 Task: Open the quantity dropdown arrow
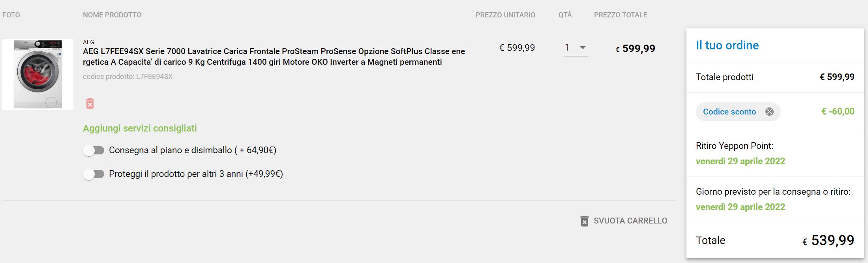coord(582,48)
